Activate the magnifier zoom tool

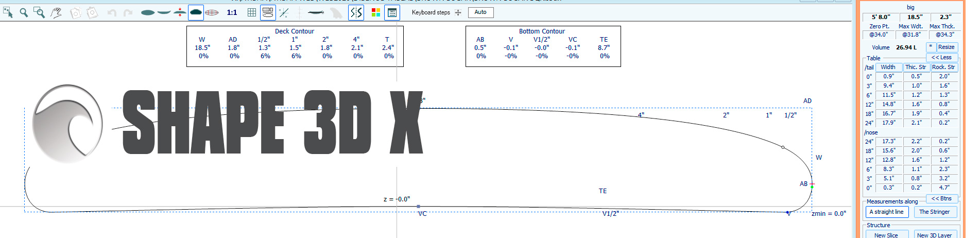coord(24,12)
